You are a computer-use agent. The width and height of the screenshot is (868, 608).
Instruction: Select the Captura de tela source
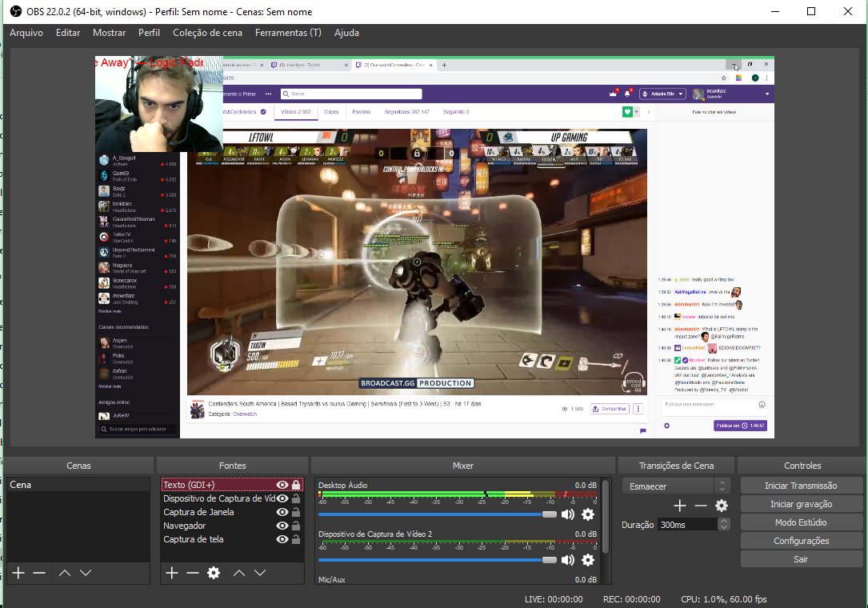click(x=232, y=539)
